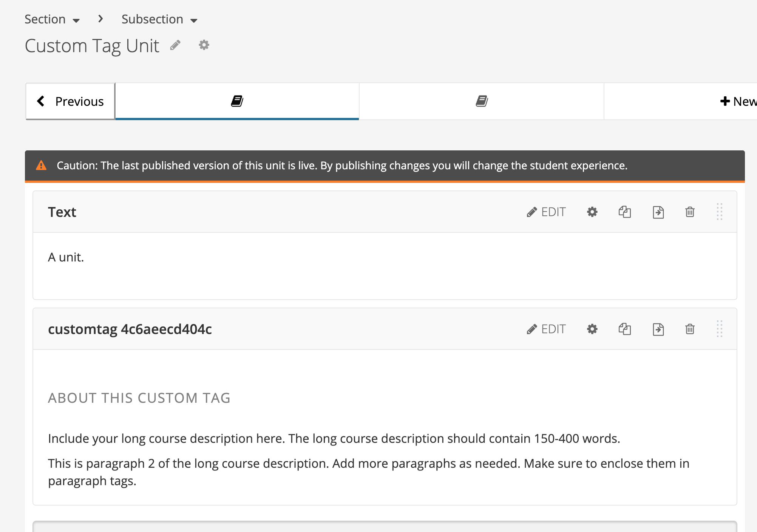The width and height of the screenshot is (757, 532).
Task: Edit the customtag 4c6aeecd404c component
Action: (546, 329)
